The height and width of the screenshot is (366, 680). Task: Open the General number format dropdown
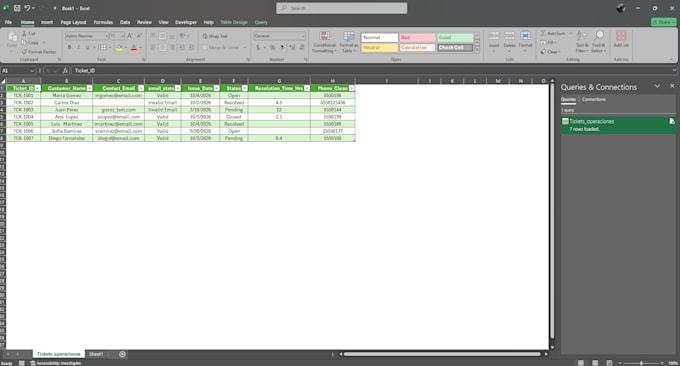click(x=303, y=36)
